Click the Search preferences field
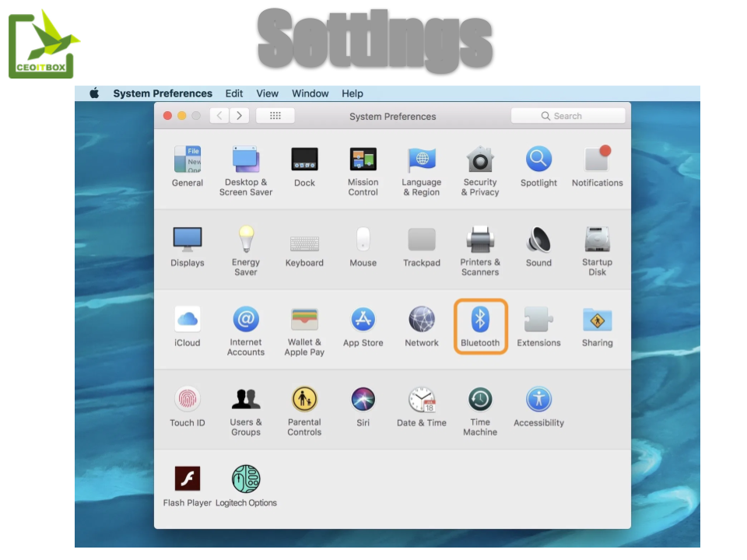This screenshot has height=560, width=747. 568,116
